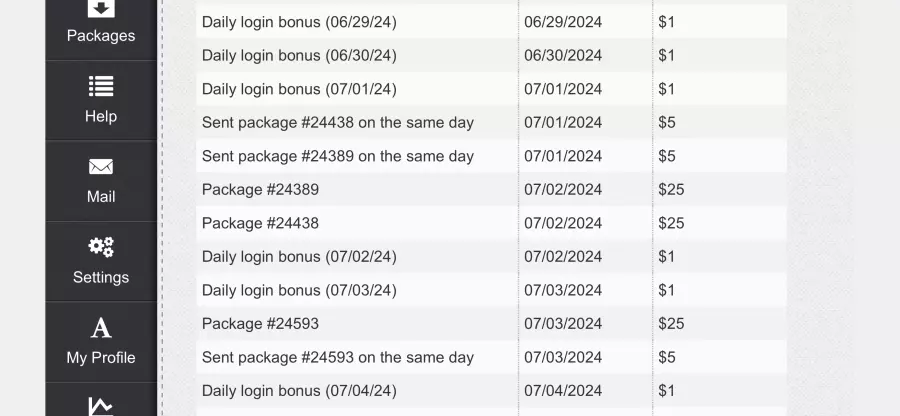
Task: Go to the Mail sidebar label
Action: coord(101,197)
